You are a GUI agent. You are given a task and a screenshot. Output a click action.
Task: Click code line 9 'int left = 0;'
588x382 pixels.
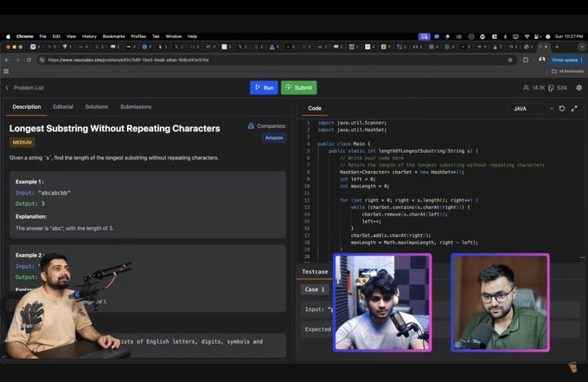pos(357,179)
